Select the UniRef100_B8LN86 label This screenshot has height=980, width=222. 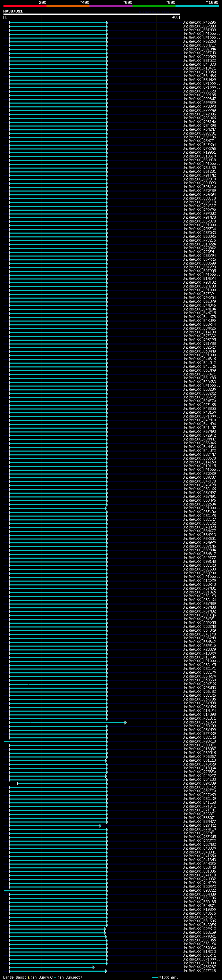(199, 76)
